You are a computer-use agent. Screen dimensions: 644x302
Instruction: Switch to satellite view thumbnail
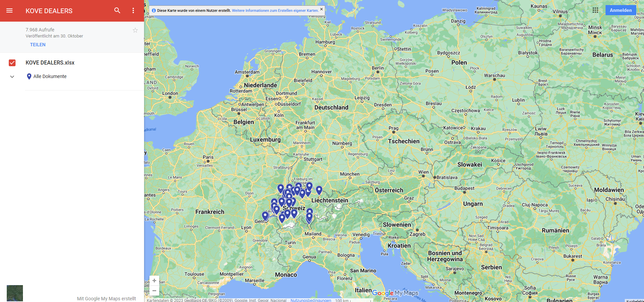[15, 293]
